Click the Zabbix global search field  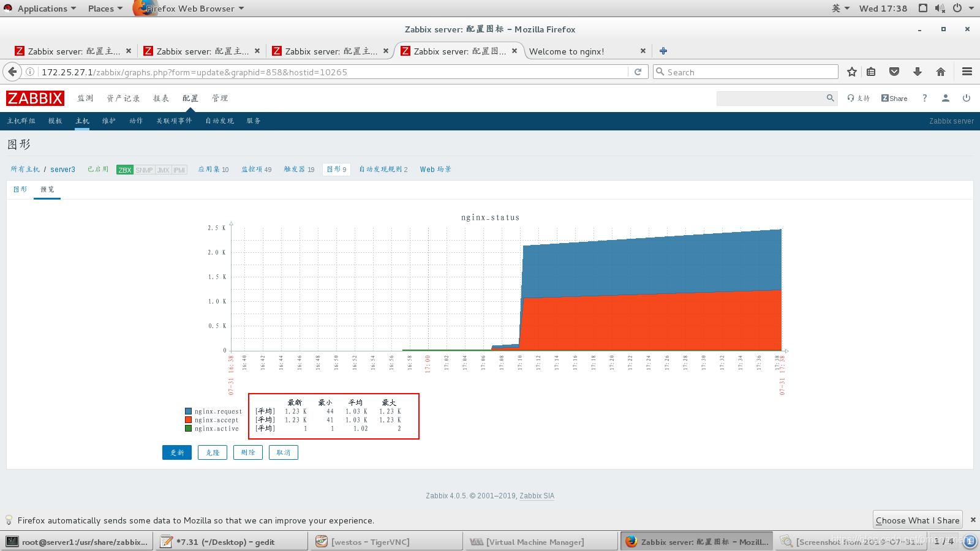point(771,98)
